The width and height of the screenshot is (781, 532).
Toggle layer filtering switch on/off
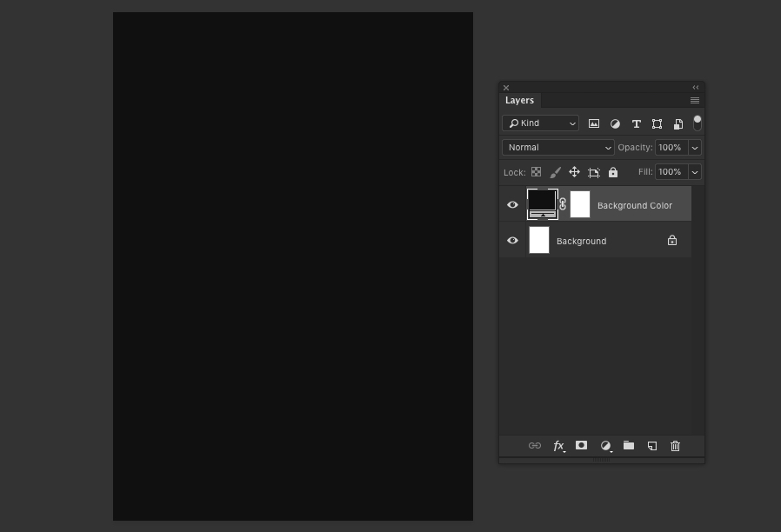pyautogui.click(x=698, y=123)
